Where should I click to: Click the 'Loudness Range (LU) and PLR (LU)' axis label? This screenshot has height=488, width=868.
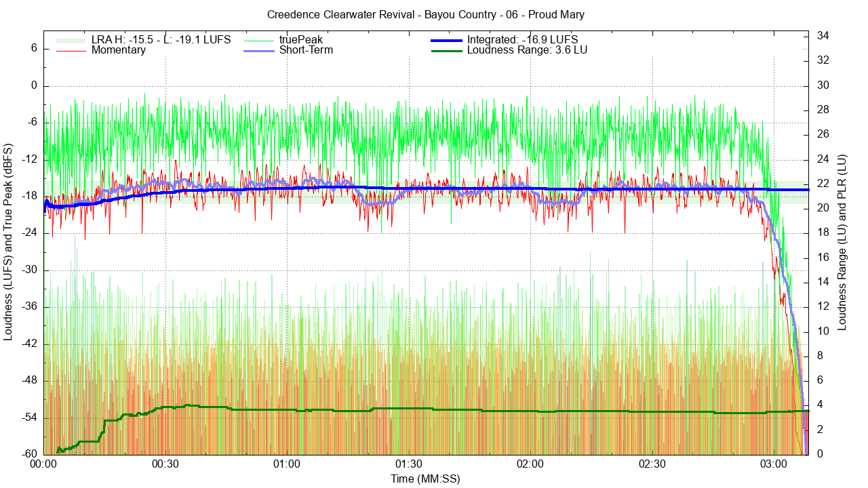click(842, 242)
